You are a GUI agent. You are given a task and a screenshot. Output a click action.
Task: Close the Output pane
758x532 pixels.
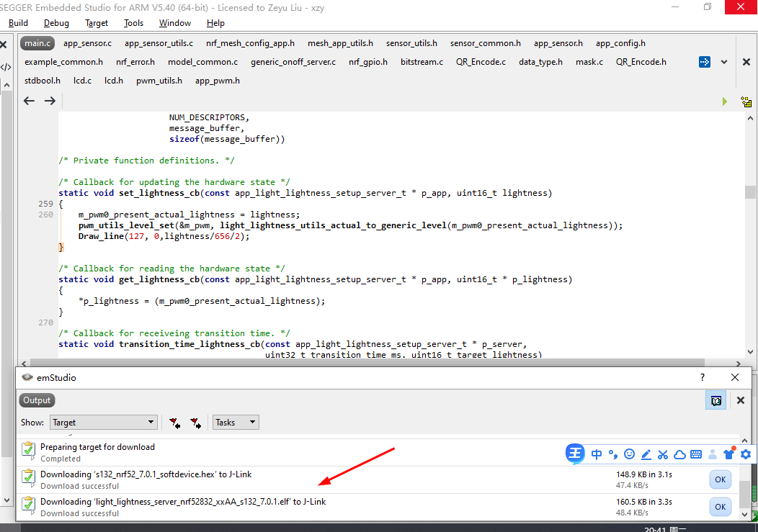pyautogui.click(x=740, y=400)
